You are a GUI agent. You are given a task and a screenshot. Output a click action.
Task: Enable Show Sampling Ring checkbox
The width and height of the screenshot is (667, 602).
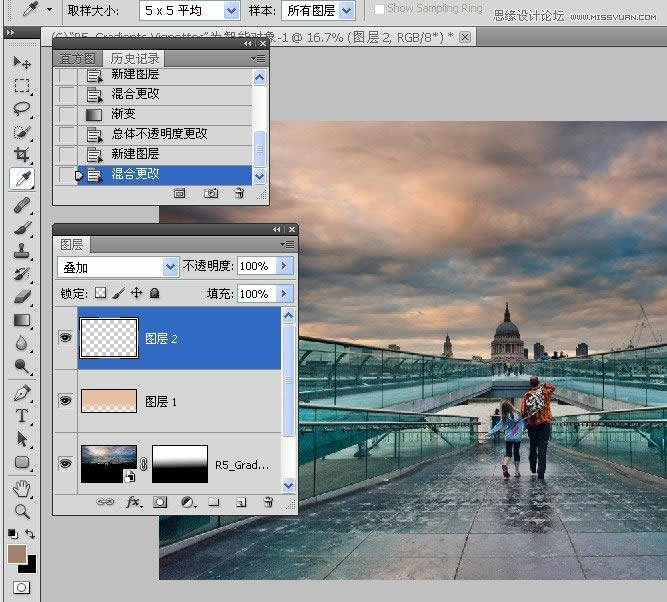[379, 9]
